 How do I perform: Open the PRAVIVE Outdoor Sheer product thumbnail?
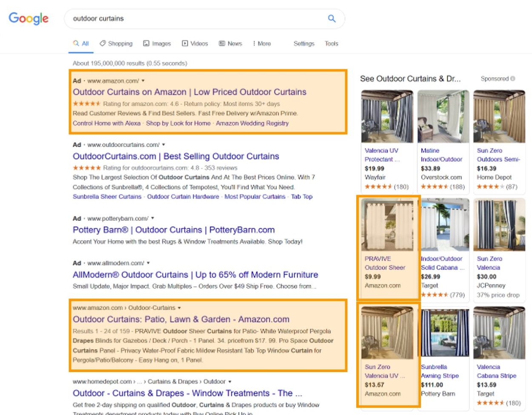click(x=387, y=224)
